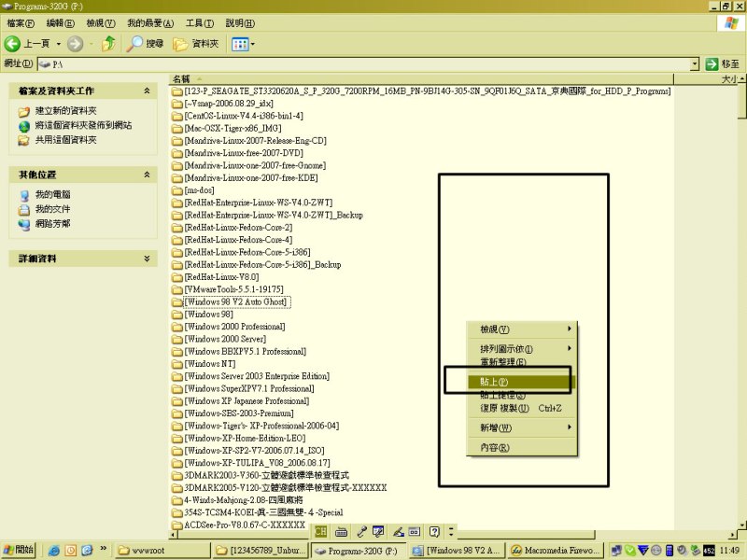
Task: Choose 貼上(P) in context menu
Action: (x=522, y=382)
